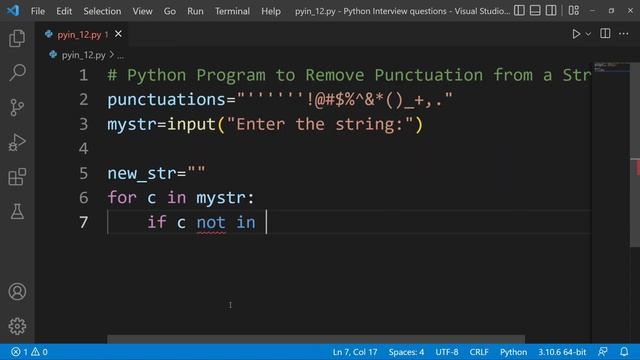Click the 'punctuations' variable on line 2
640x360 pixels.
point(167,100)
